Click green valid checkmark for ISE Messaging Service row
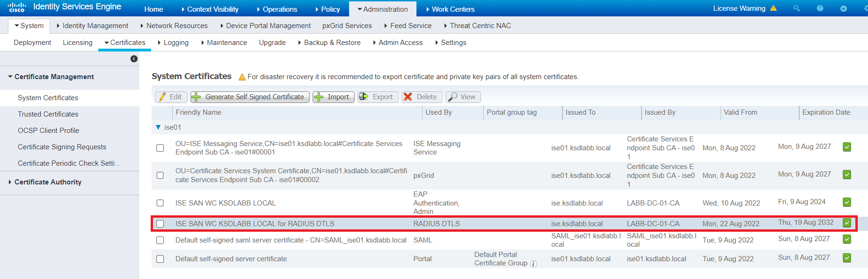The image size is (868, 279). (846, 147)
